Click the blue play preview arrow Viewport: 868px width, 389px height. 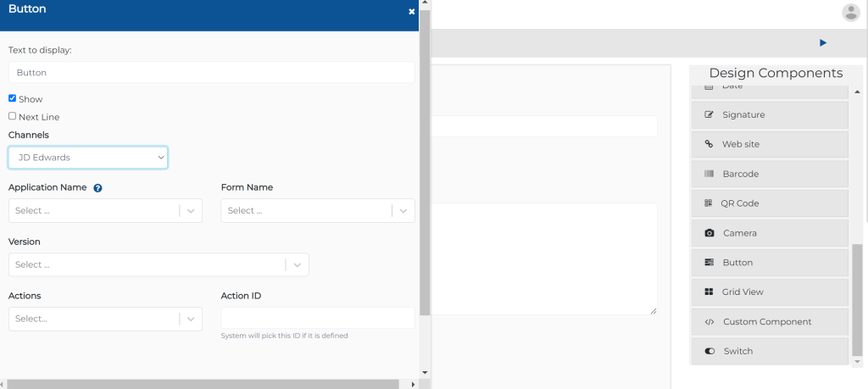pos(823,42)
